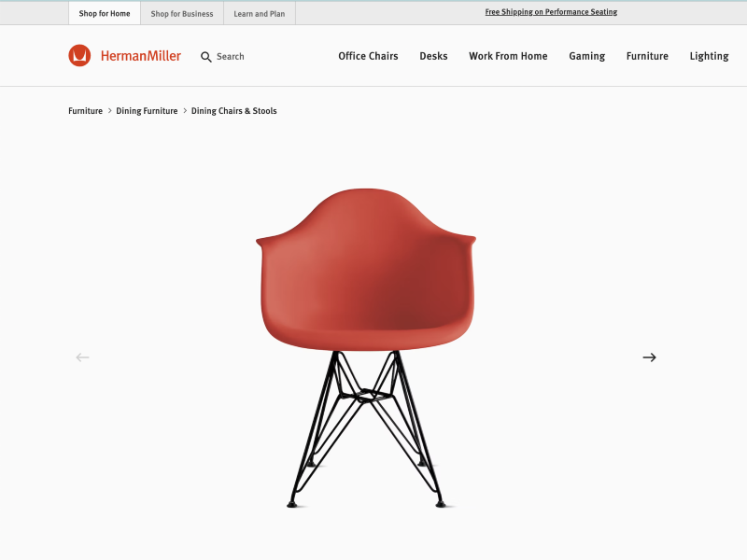Screen dimensions: 747x560
Task: Open the Office Chairs menu
Action: pos(368,56)
